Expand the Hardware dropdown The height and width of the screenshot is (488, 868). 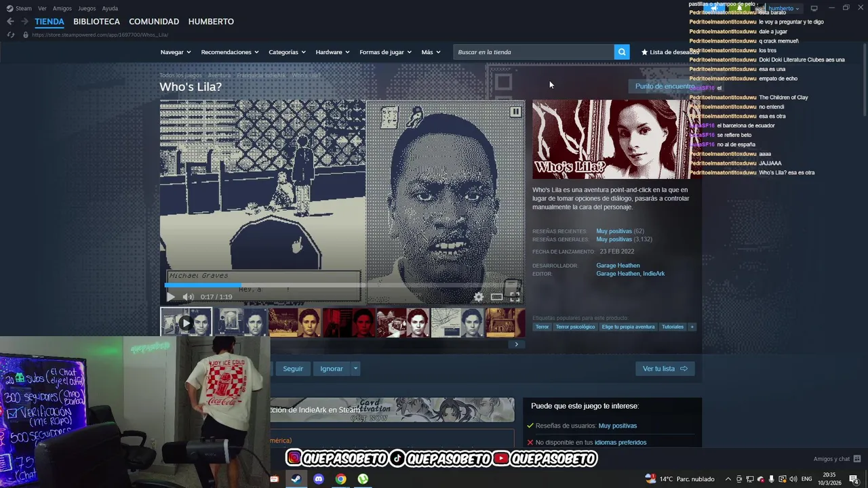(x=332, y=52)
